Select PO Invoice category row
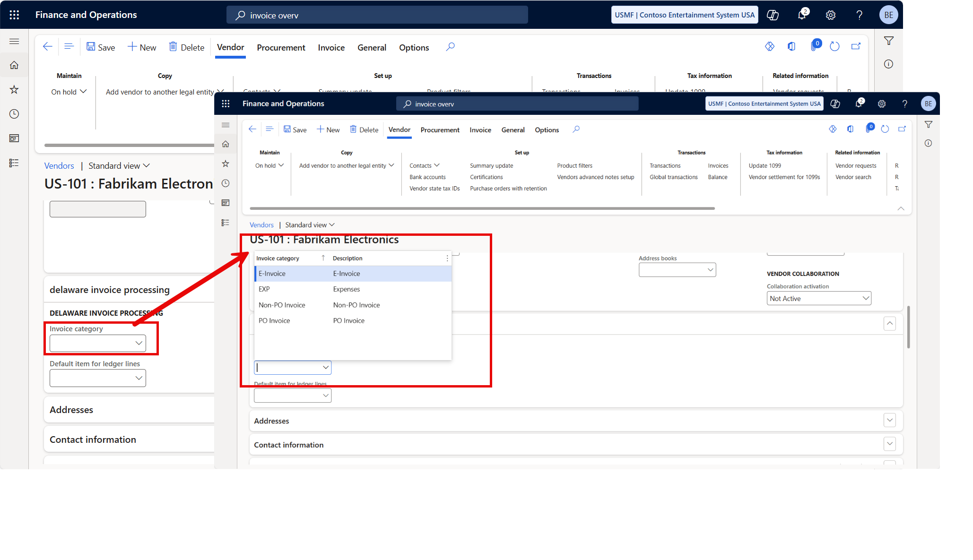 (353, 321)
